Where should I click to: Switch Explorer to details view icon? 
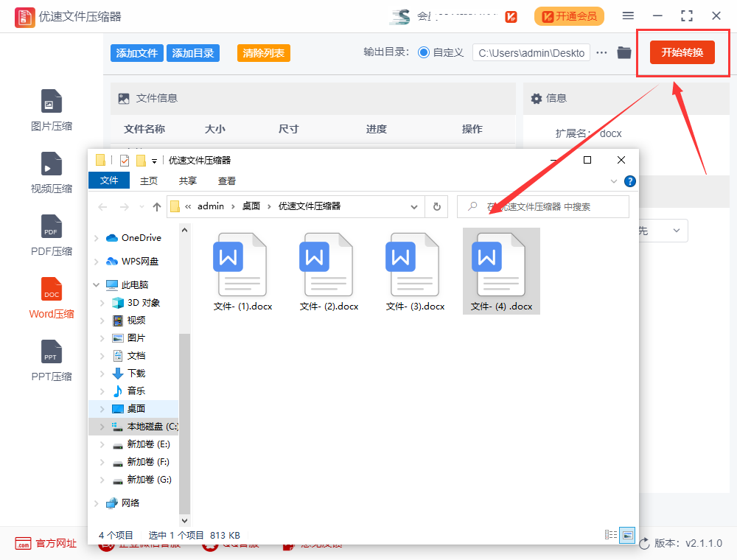point(610,535)
